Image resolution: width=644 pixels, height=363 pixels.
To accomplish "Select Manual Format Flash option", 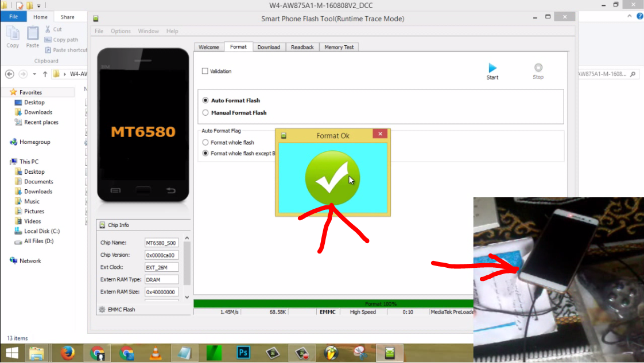I will (205, 112).
